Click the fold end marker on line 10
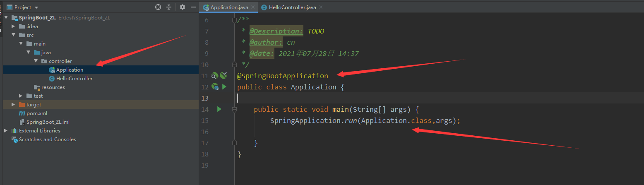This screenshot has height=185, width=644. tap(234, 65)
